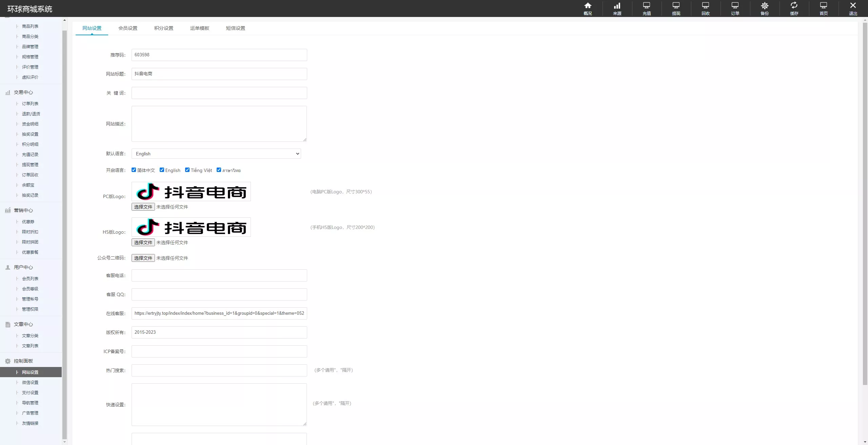This screenshot has width=868, height=445.
Task: Expand the 交易中心 sidebar section
Action: pos(23,92)
